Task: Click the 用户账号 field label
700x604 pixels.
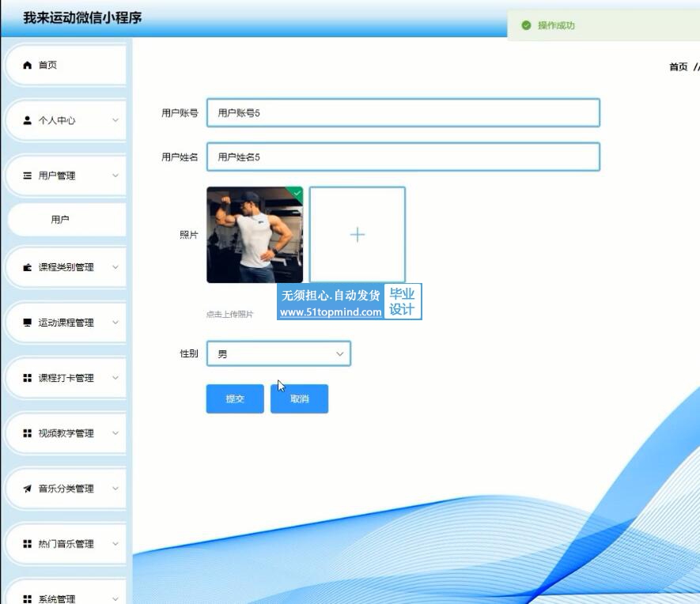Action: pyautogui.click(x=180, y=113)
